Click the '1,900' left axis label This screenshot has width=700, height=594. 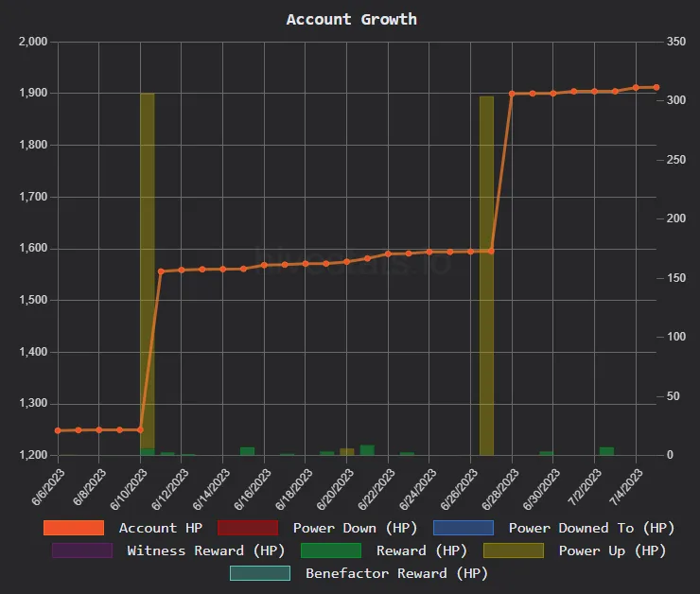[33, 93]
